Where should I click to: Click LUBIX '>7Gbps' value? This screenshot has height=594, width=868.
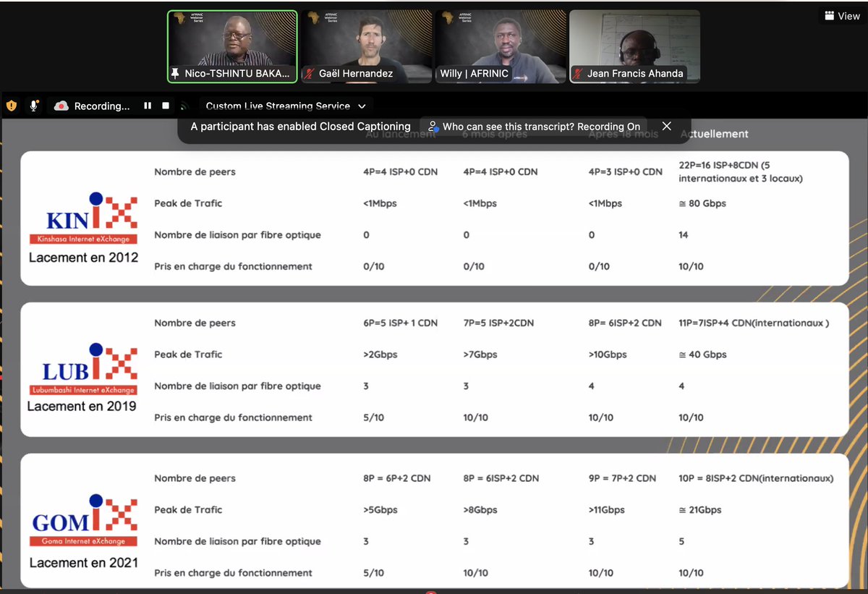tap(480, 355)
